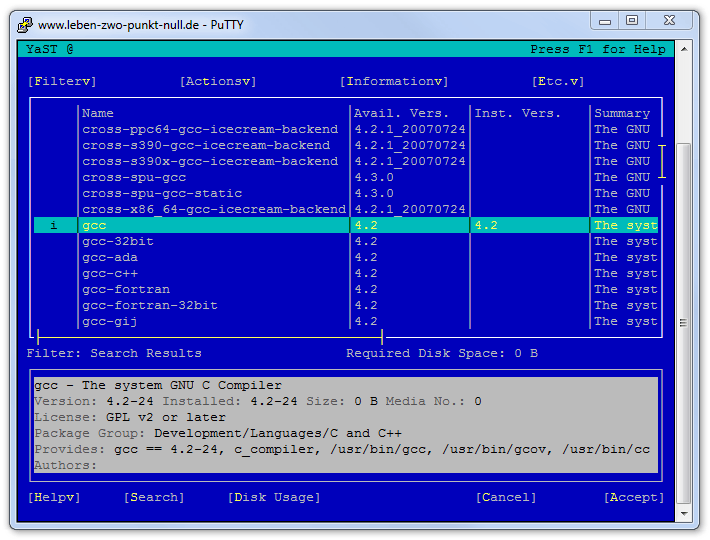The image size is (710, 540).
Task: Click the PuTTY window scrollbar thumb
Action: tap(684, 323)
